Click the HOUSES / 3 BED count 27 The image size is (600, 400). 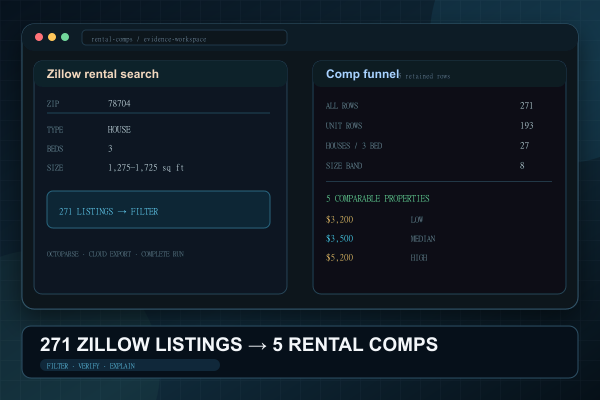525,146
